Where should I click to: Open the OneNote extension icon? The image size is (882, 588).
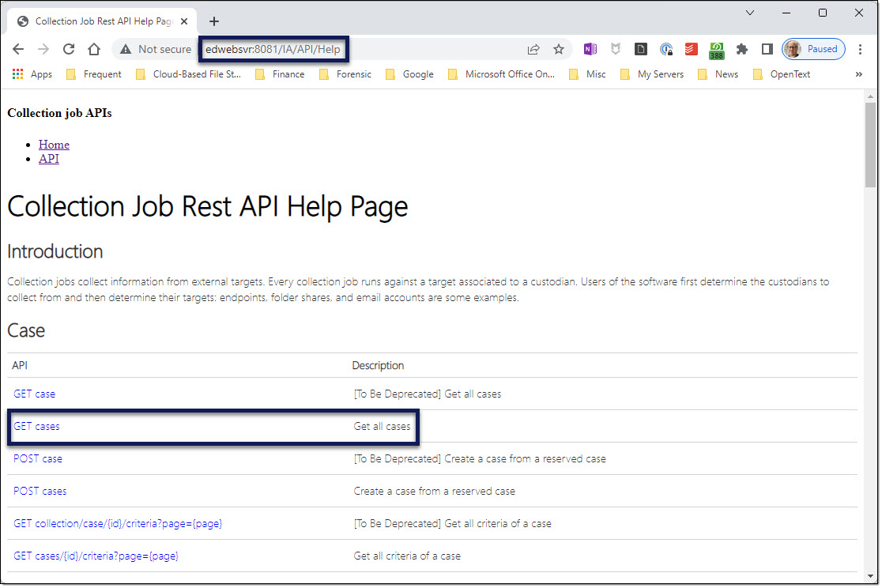point(590,50)
